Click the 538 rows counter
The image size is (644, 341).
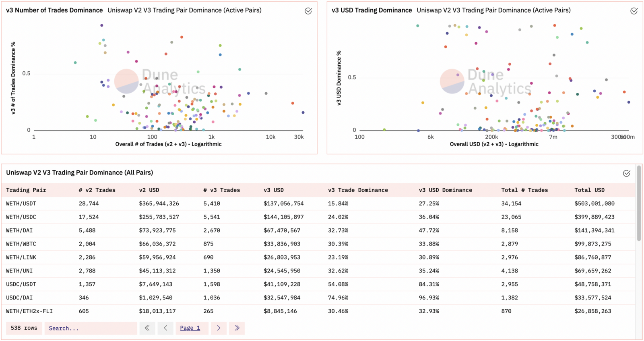pos(24,328)
